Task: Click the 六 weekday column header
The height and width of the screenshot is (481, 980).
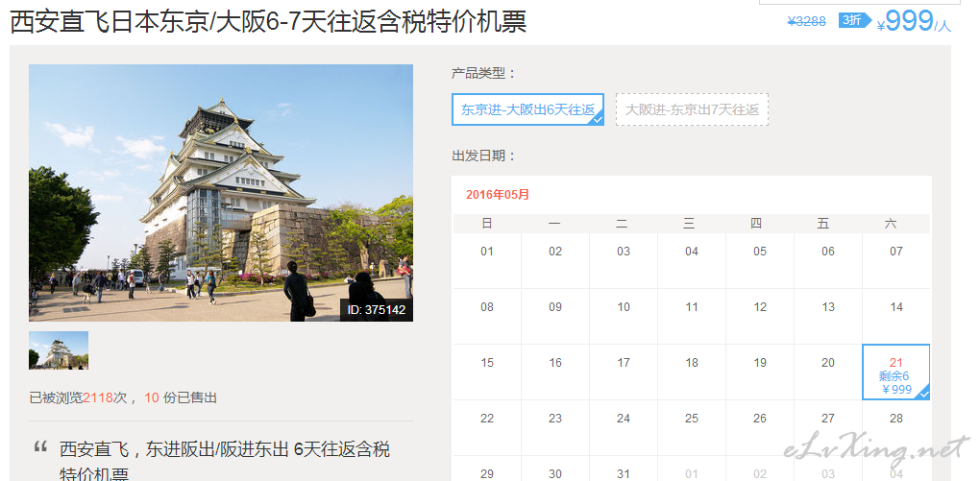Action: click(891, 224)
